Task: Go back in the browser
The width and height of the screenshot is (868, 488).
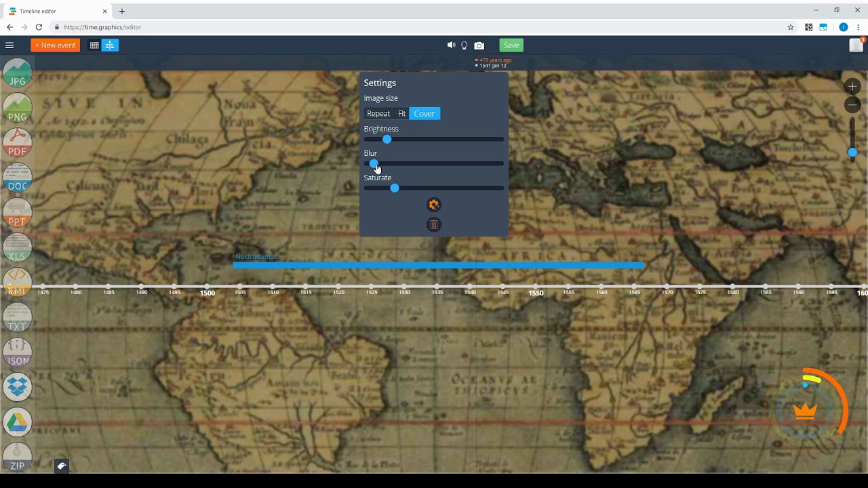Action: coord(9,27)
